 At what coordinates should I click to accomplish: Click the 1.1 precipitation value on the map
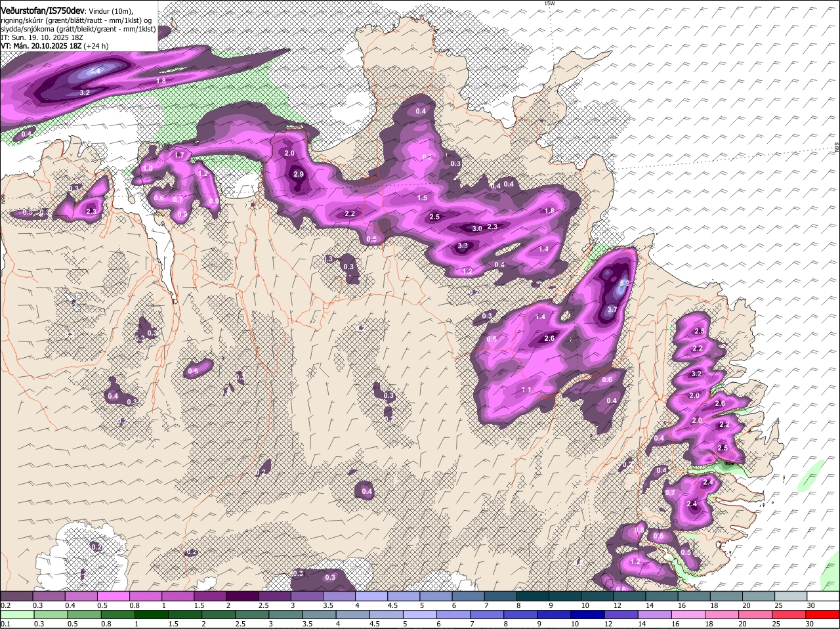[x=526, y=389]
